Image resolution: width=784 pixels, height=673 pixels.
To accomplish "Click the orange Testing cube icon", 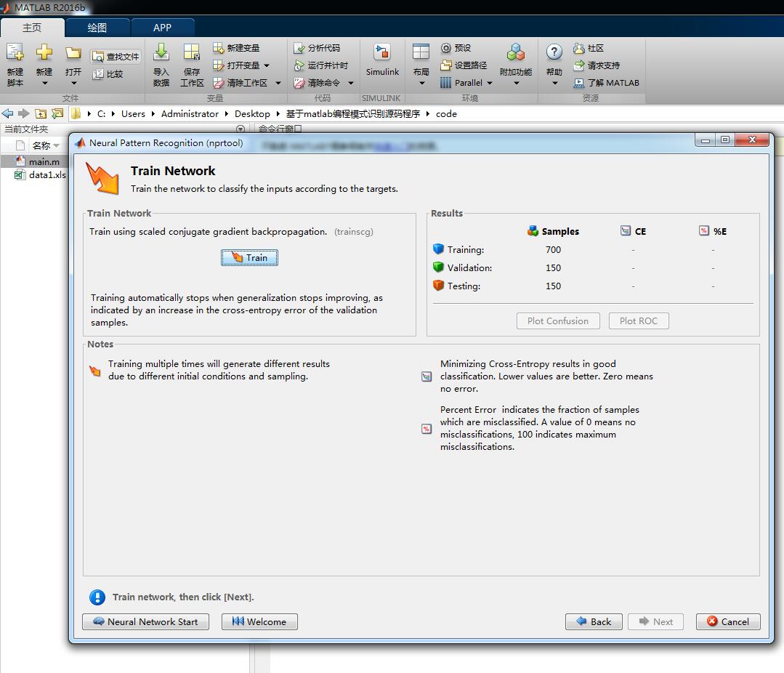I will tap(438, 286).
